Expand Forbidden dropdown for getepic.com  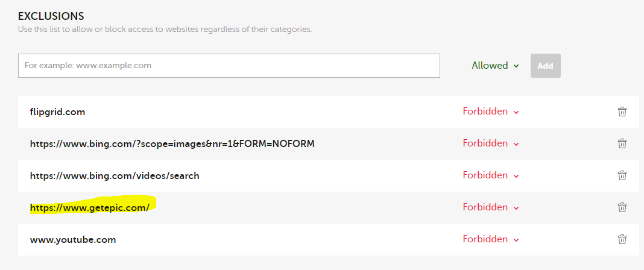point(491,207)
